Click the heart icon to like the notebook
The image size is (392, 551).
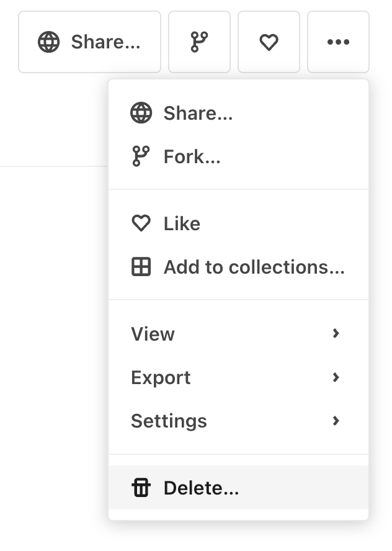269,42
